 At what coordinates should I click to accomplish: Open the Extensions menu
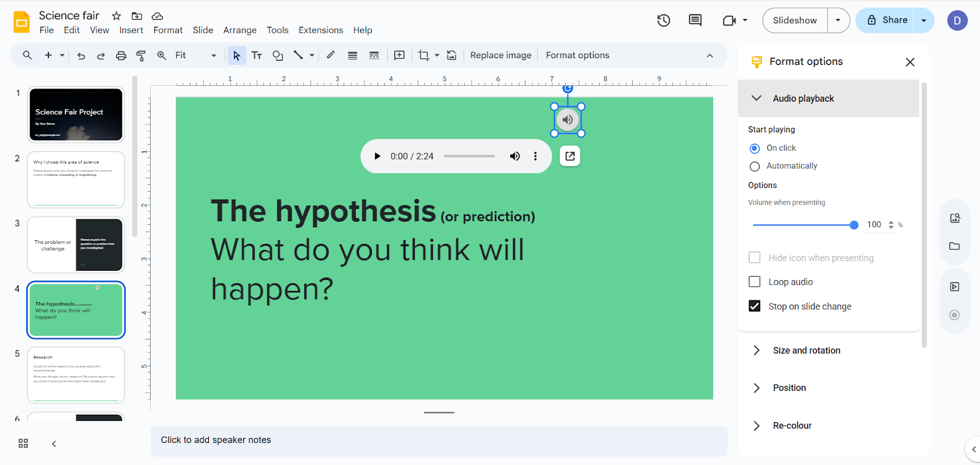(321, 30)
